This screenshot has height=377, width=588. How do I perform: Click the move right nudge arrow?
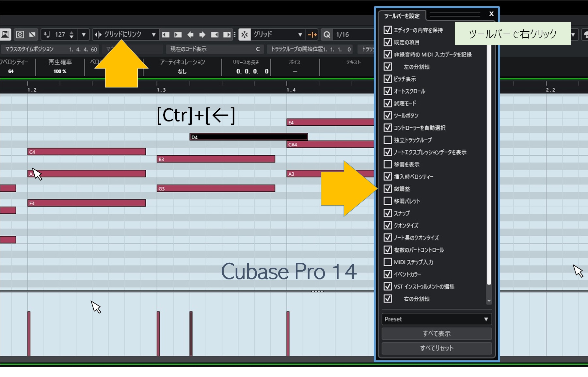pyautogui.click(x=202, y=35)
